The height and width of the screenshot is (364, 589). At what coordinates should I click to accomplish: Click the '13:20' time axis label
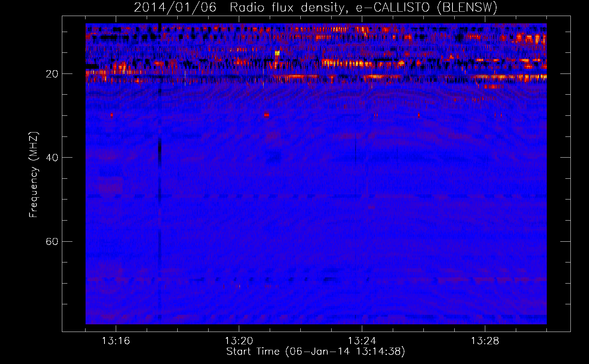tap(239, 341)
